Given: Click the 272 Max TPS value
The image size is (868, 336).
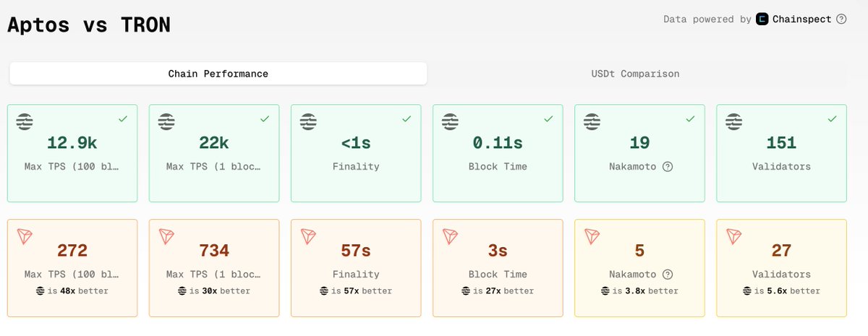Looking at the screenshot, I should click(72, 251).
